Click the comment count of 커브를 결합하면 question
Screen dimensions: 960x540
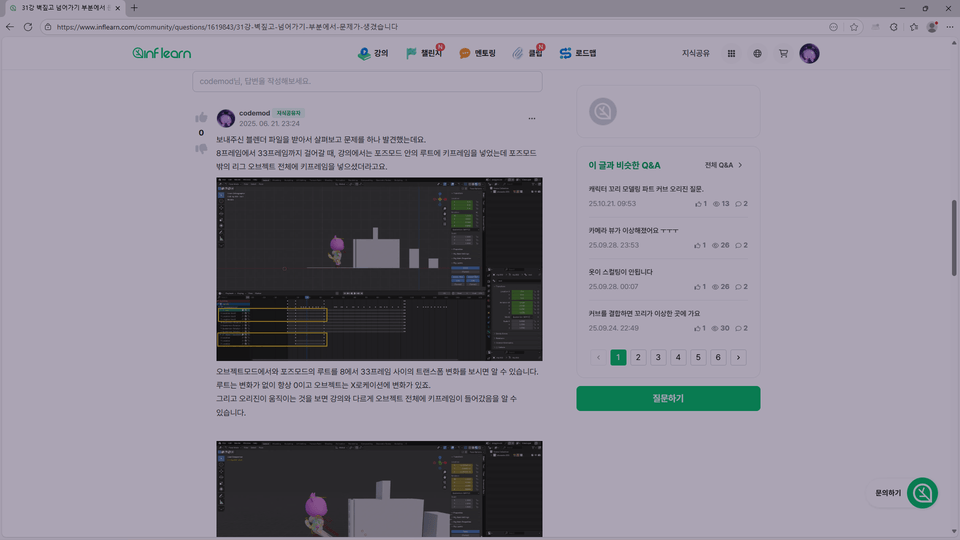[x=741, y=329]
